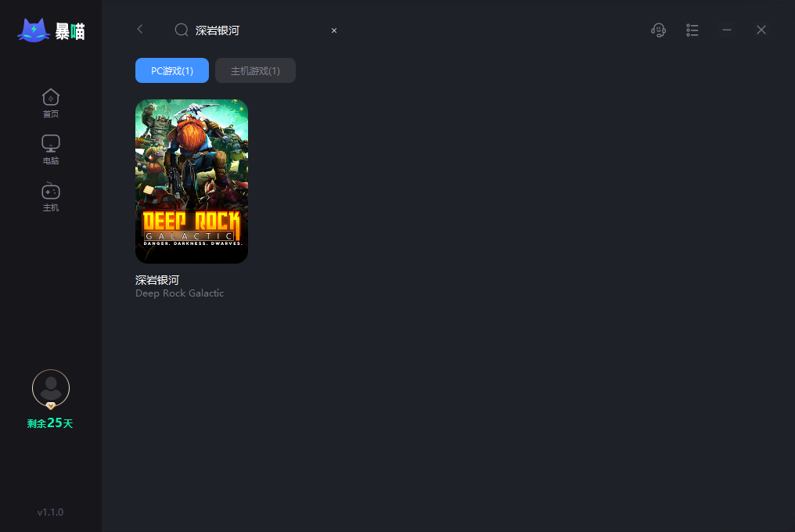Image resolution: width=795 pixels, height=532 pixels.
Task: Click the Deep Rock Galactic subtitle
Action: click(179, 293)
